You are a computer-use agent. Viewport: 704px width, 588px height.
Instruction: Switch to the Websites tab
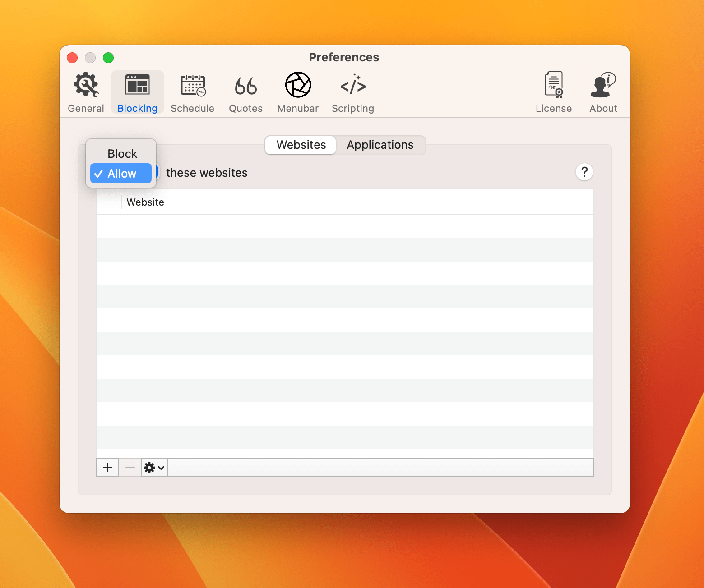pos(301,145)
